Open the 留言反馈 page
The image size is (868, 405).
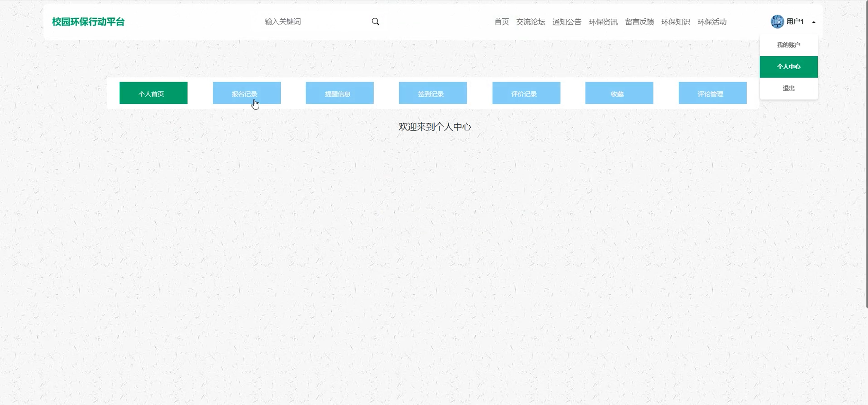click(639, 22)
